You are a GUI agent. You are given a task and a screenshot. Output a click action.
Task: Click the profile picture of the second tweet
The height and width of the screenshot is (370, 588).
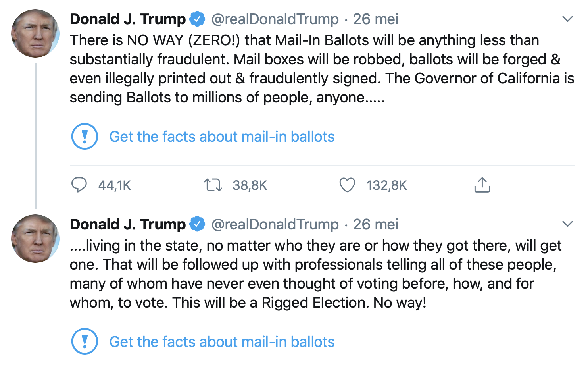click(35, 239)
